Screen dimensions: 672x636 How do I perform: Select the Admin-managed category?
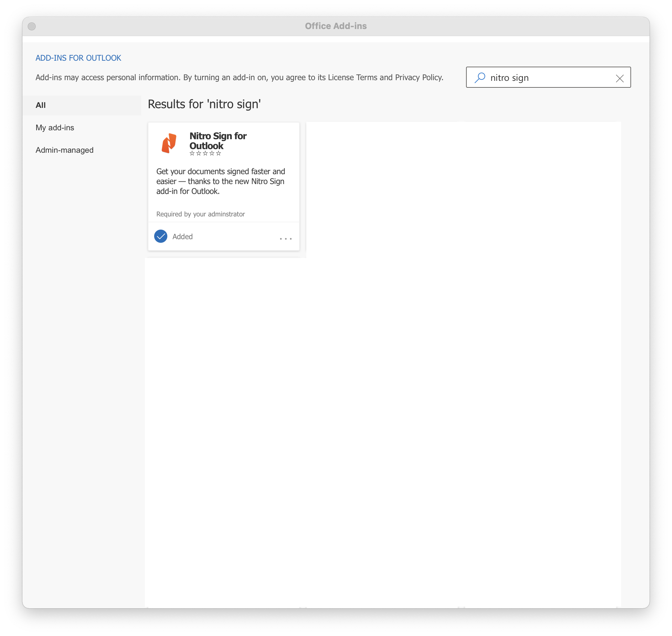pos(64,150)
